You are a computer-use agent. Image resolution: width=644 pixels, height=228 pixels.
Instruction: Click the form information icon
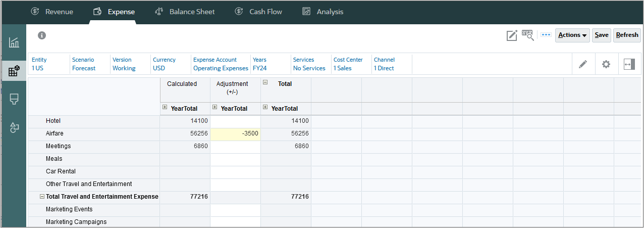42,35
